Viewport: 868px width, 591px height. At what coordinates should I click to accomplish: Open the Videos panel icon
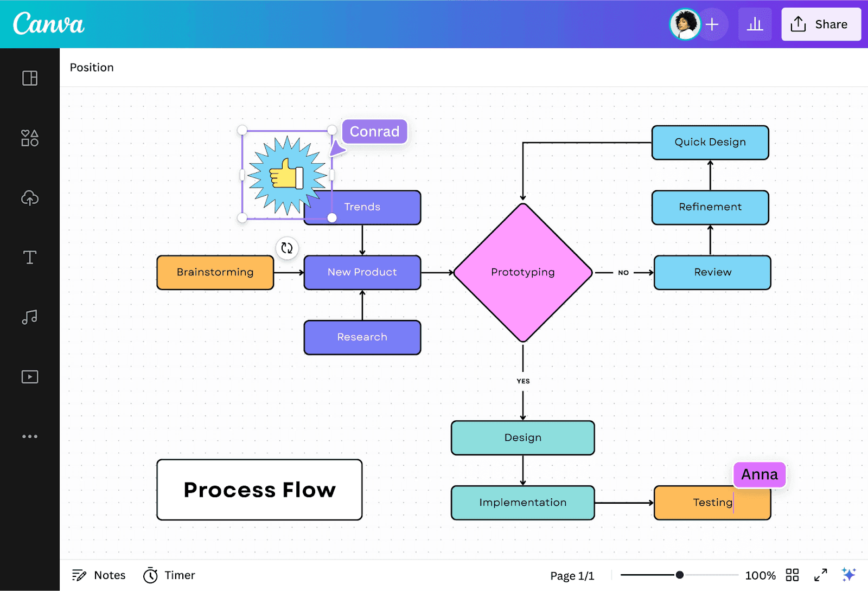coord(30,376)
